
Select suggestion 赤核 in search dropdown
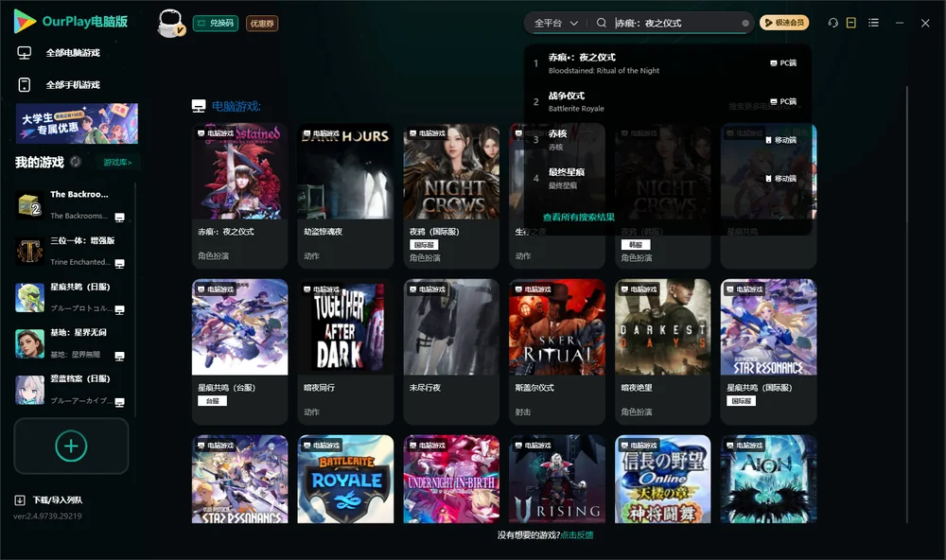coord(666,140)
